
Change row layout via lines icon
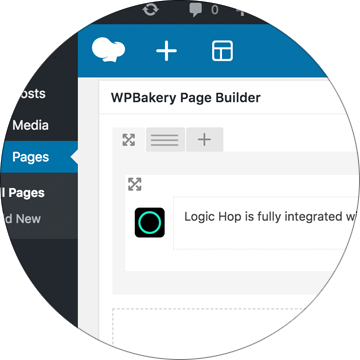165,140
